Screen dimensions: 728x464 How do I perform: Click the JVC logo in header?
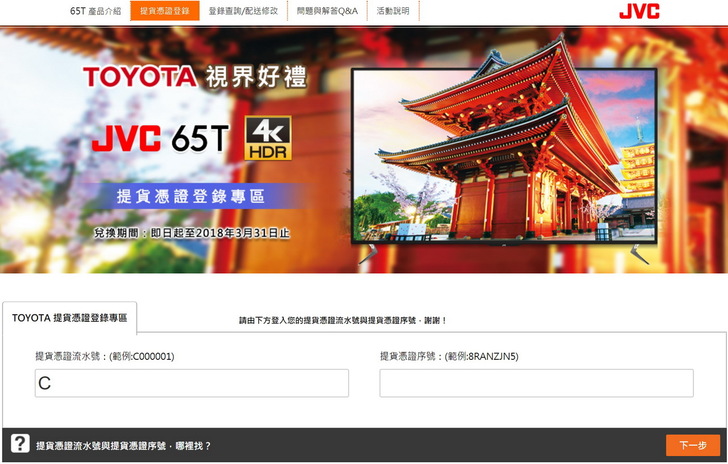[x=639, y=11]
